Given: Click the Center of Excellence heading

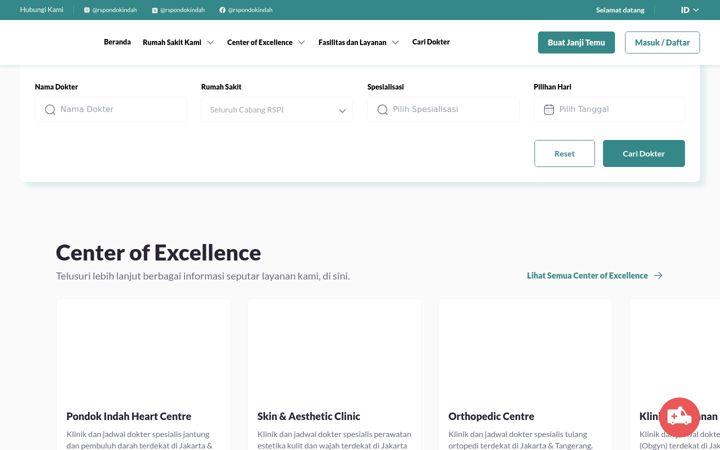Looking at the screenshot, I should point(158,253).
